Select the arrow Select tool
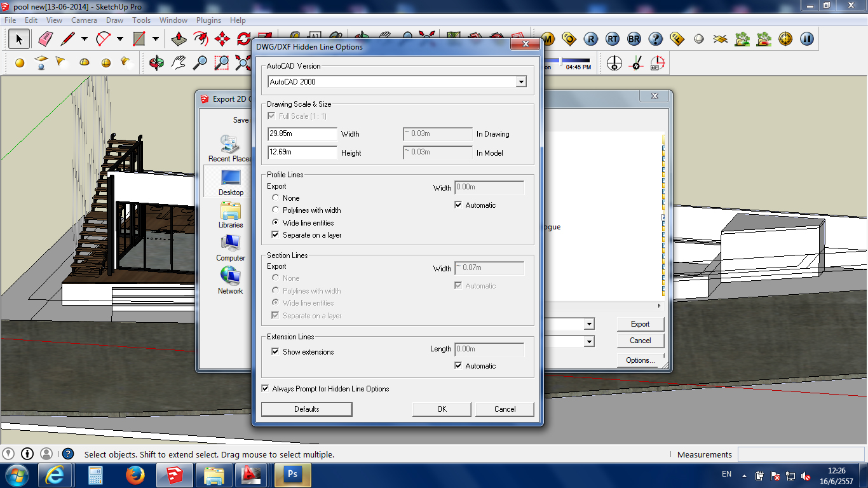Screen dimensions: 868x488 pos(19,39)
